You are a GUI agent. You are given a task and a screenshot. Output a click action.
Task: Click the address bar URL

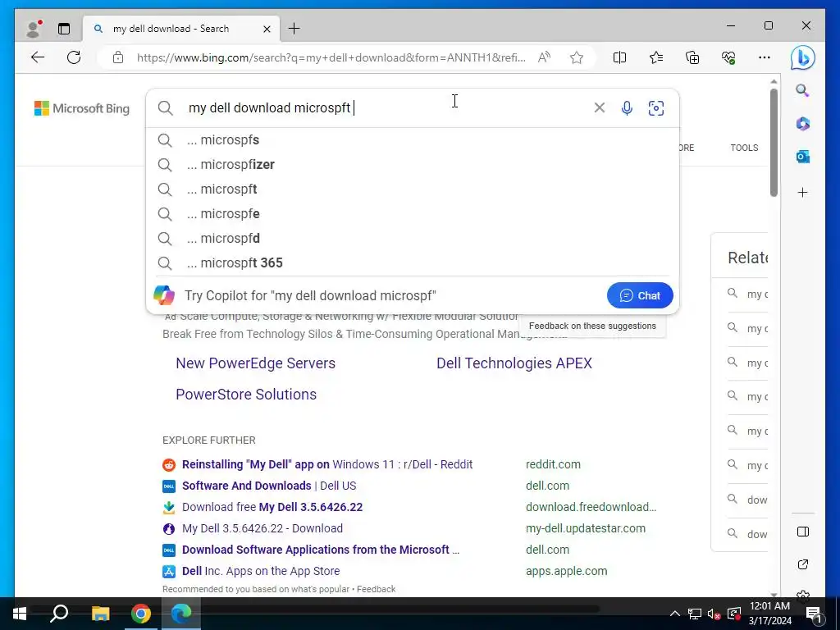(331, 57)
